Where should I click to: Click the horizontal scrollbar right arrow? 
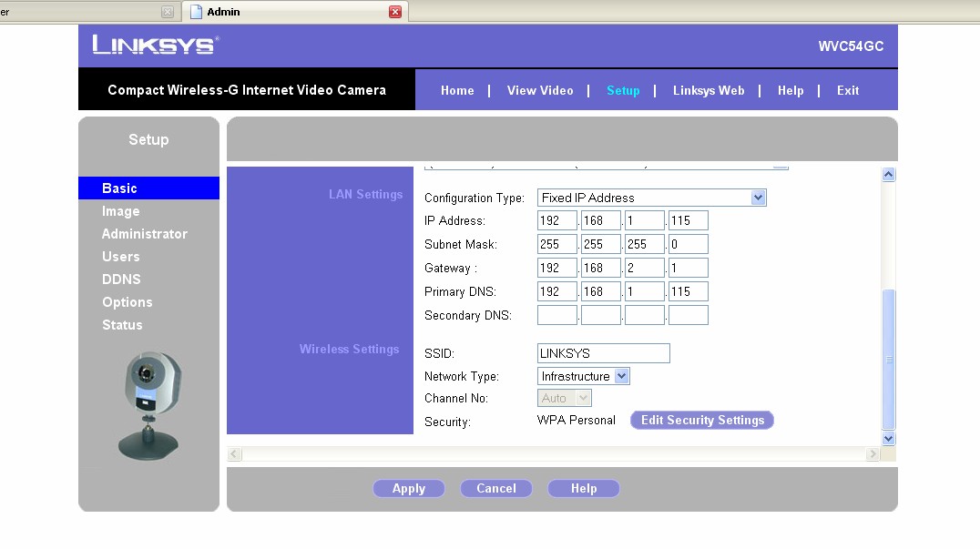pos(873,454)
